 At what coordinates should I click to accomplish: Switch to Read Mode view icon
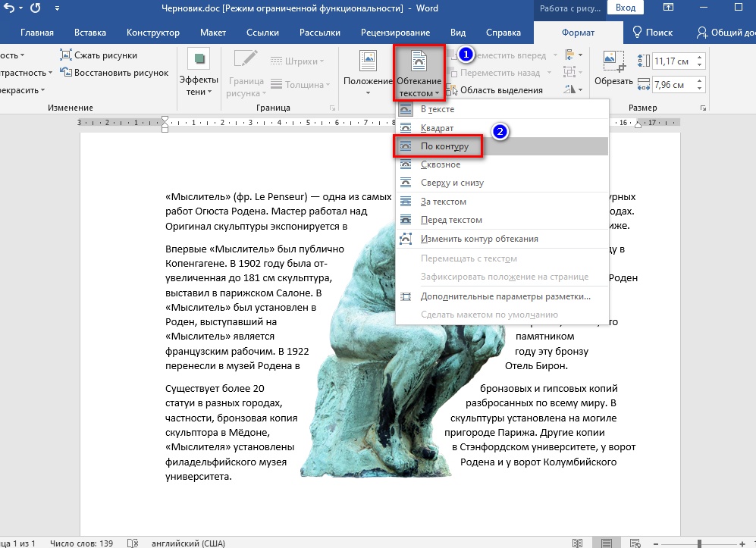pyautogui.click(x=577, y=543)
